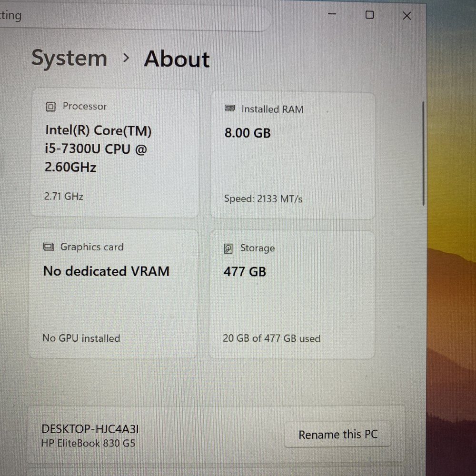
Task: Maximize the Settings window
Action: pyautogui.click(x=369, y=15)
